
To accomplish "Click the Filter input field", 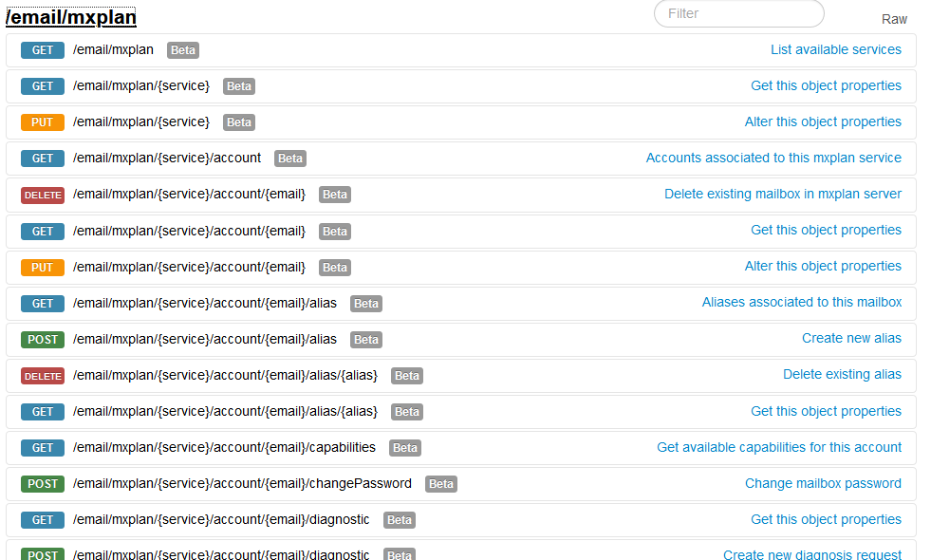I will (x=738, y=13).
